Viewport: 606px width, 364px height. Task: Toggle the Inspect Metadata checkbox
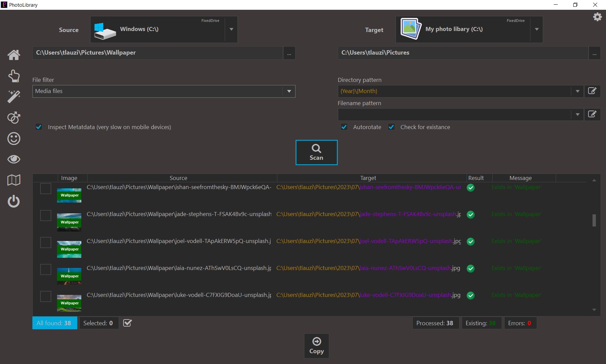coord(39,127)
